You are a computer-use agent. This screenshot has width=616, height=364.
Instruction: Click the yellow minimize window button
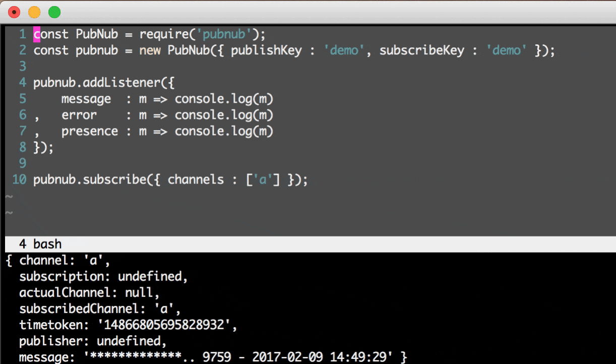(34, 12)
